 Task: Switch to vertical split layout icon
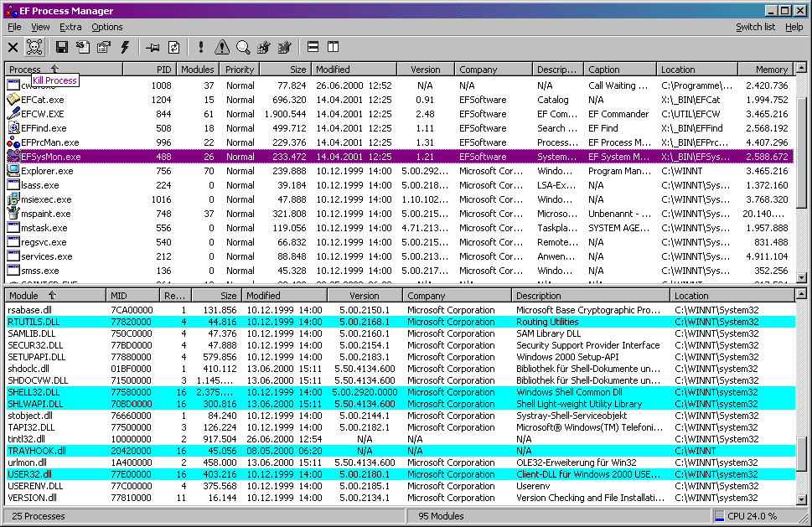333,48
